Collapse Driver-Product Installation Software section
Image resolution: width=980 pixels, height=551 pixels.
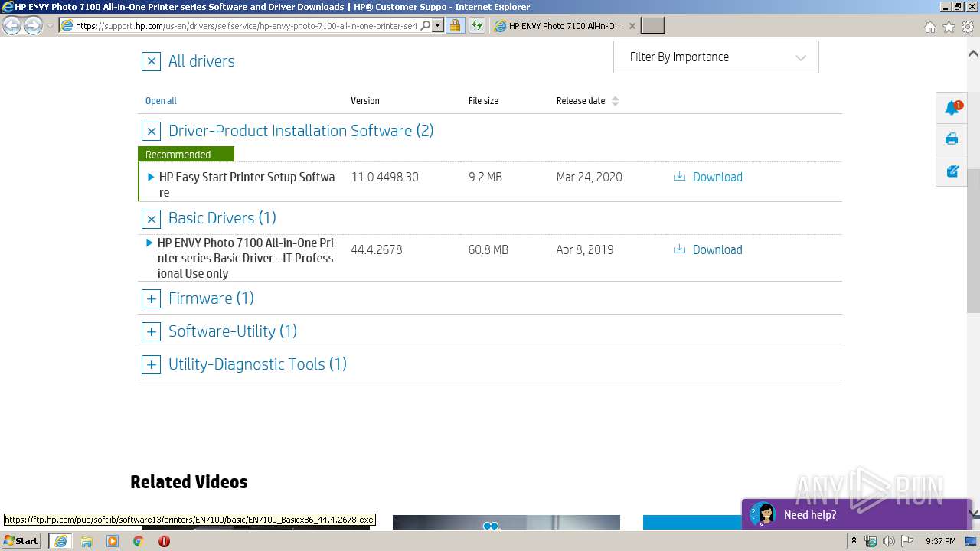tap(151, 131)
